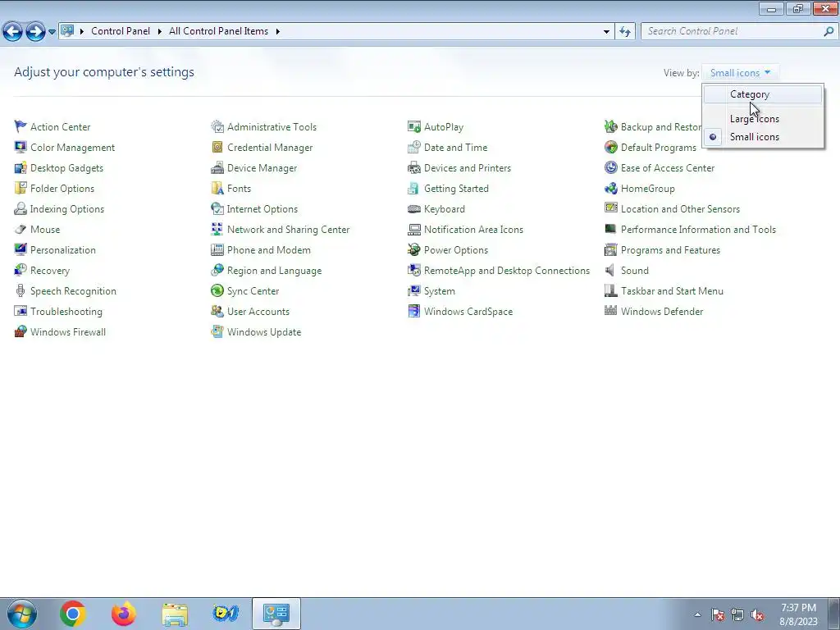The image size is (840, 630).
Task: Open the Action Center flag icon
Action: pyautogui.click(x=21, y=126)
